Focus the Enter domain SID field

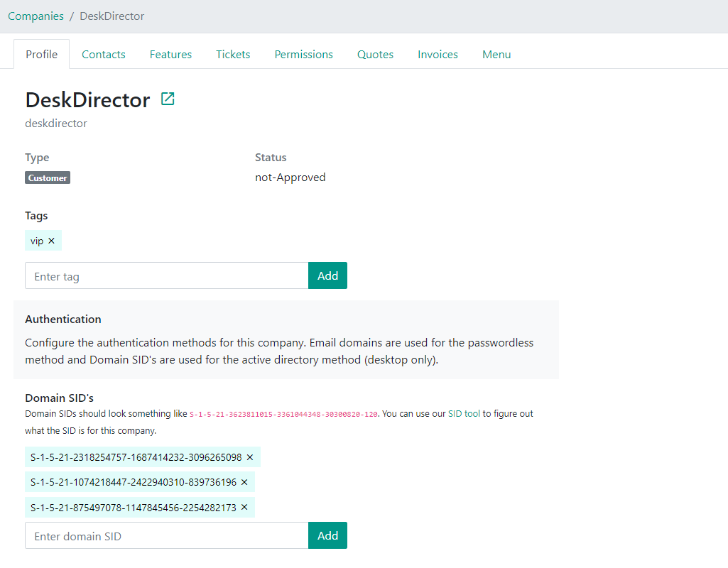[x=167, y=535]
